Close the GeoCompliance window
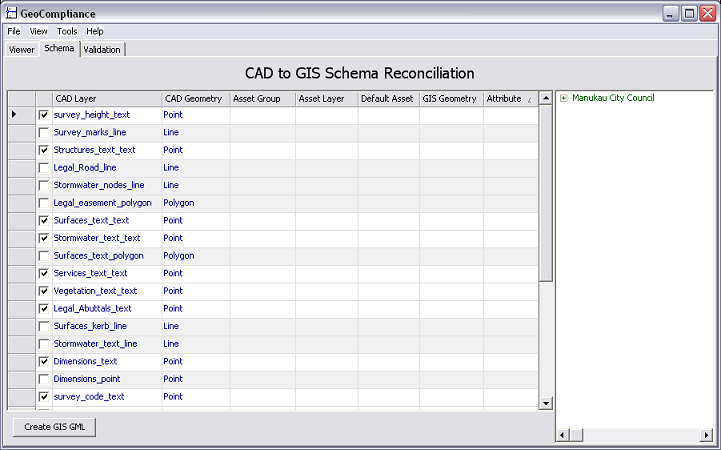This screenshot has height=450, width=721. pos(708,13)
